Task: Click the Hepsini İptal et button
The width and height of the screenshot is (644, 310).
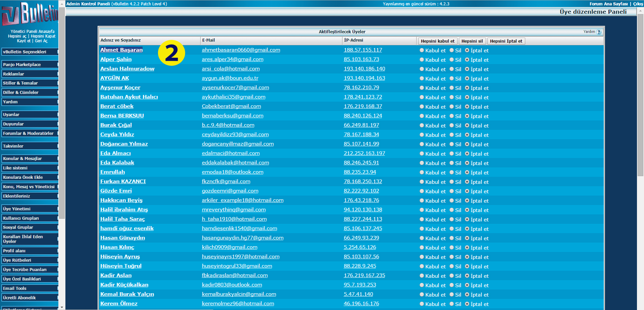Action: (x=506, y=41)
